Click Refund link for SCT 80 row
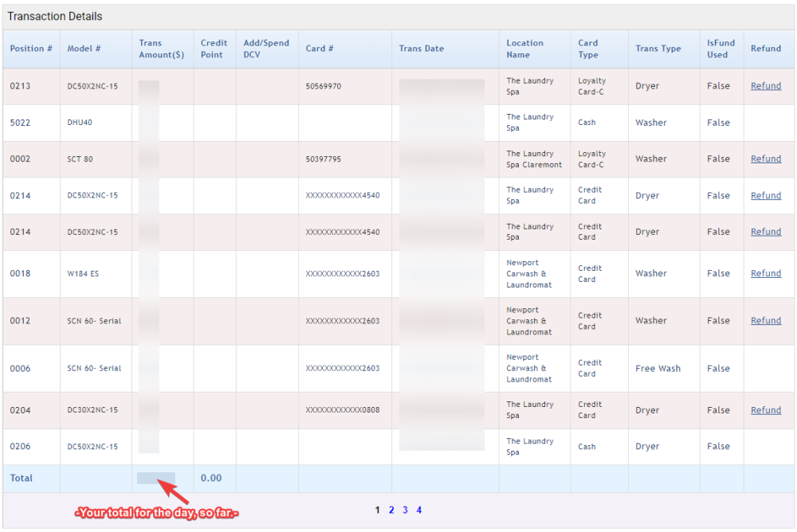This screenshot has height=532, width=797. point(765,158)
